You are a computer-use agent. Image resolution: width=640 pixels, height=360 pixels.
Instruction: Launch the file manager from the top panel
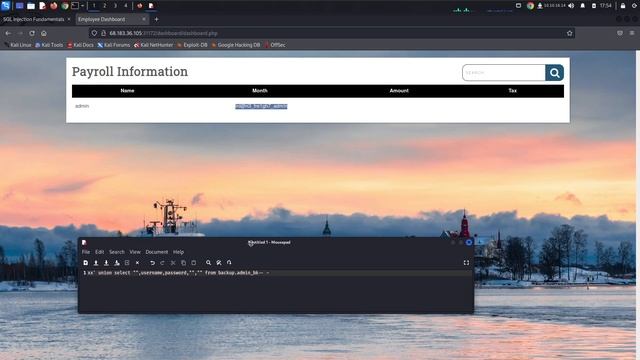[x=31, y=6]
